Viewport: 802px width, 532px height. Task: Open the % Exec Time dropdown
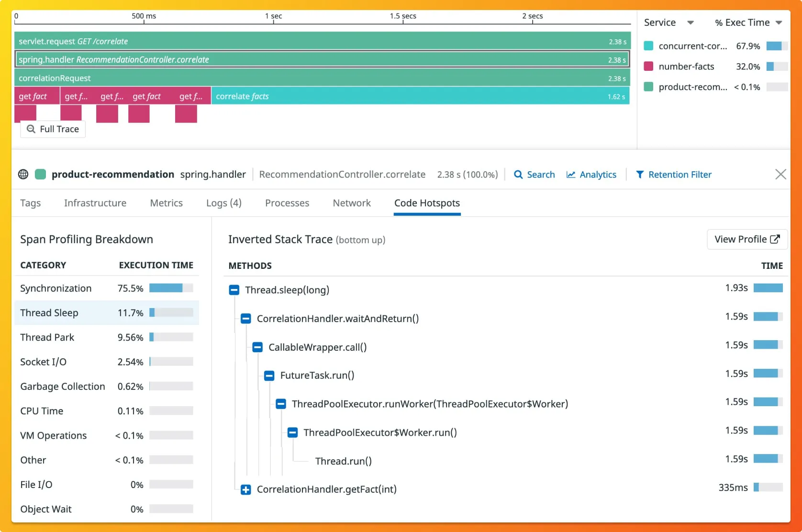coord(779,22)
